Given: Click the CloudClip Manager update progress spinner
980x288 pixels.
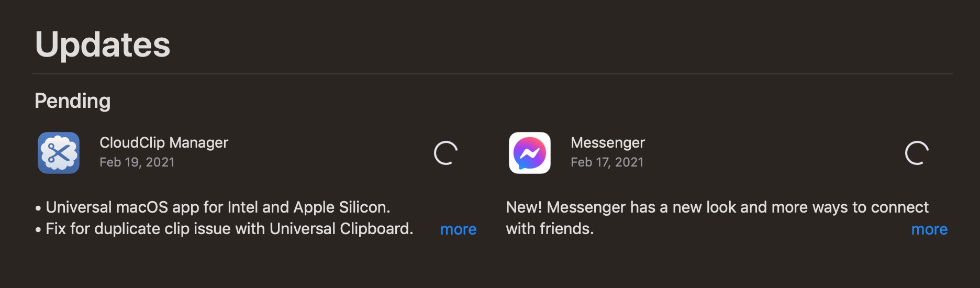Looking at the screenshot, I should (446, 153).
